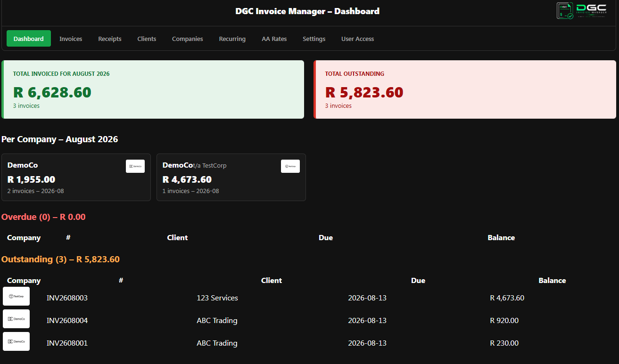
Task: Click "2 invoices – 2026-08" text
Action: pyautogui.click(x=36, y=191)
